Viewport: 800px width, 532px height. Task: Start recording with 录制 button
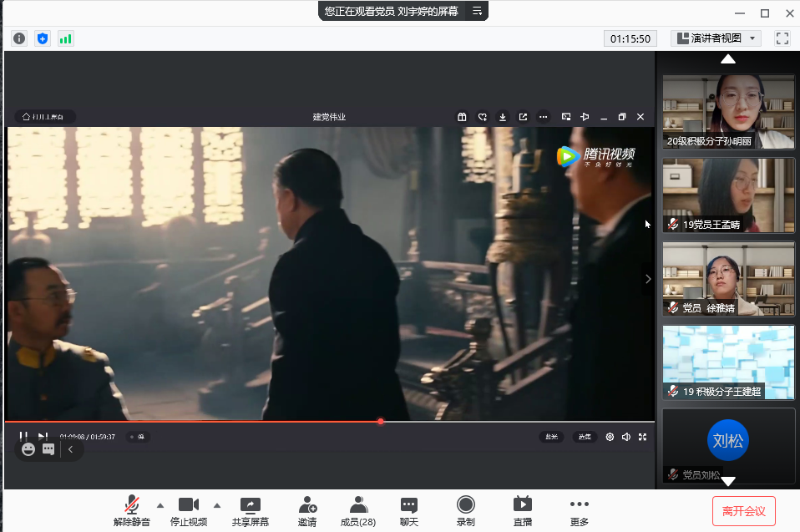click(465, 504)
